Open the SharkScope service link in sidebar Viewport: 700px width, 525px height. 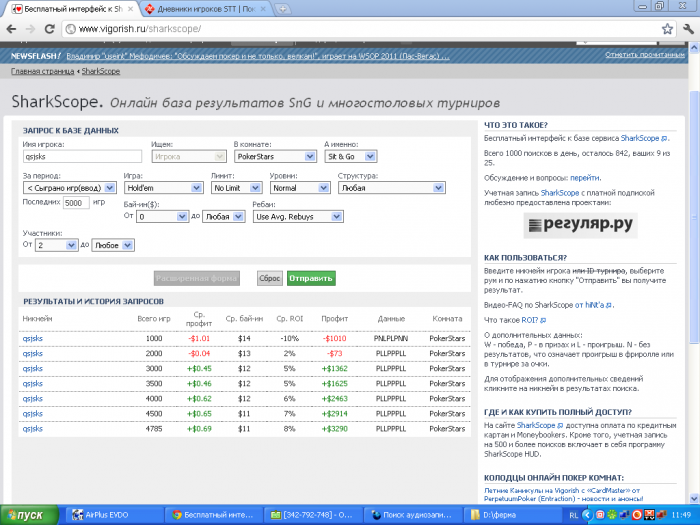point(643,138)
